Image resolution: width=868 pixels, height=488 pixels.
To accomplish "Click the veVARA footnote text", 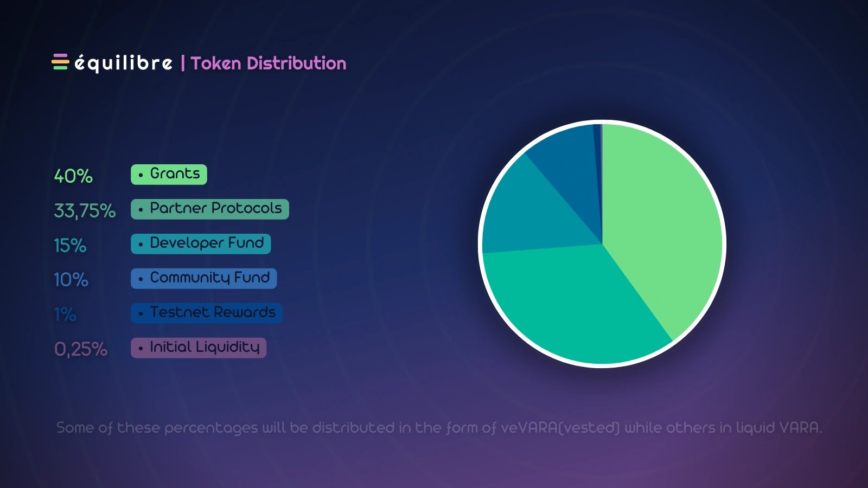I will pos(439,428).
